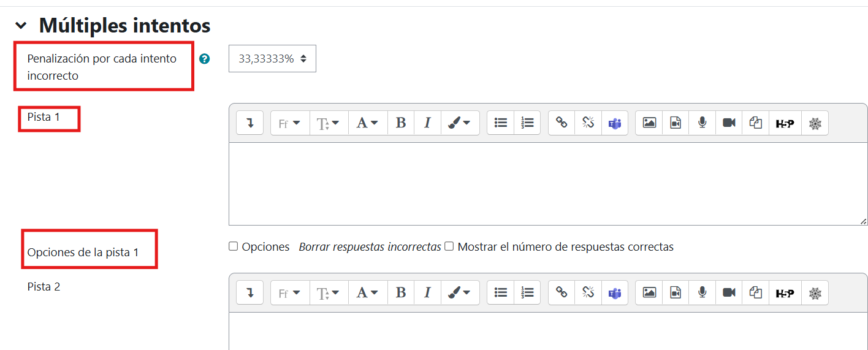
Task: Toggle bold in Pista 2 editor
Action: [401, 293]
